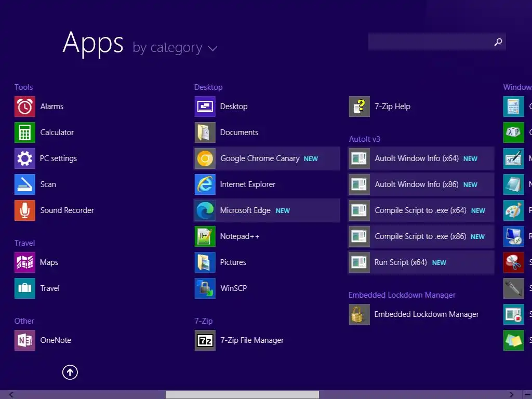Launch the Scan app
The image size is (532, 399).
tap(35, 184)
